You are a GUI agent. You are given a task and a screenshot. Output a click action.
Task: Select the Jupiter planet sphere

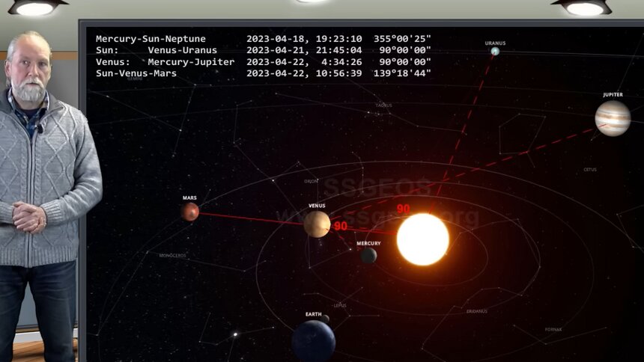[x=613, y=118]
